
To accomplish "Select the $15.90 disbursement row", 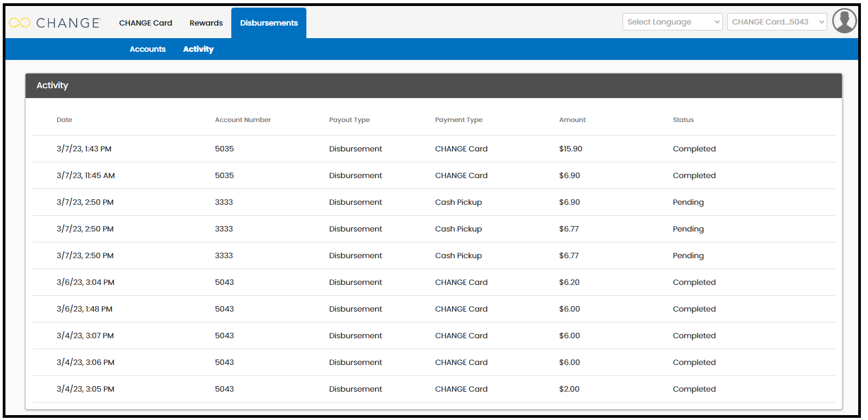I will coord(434,149).
